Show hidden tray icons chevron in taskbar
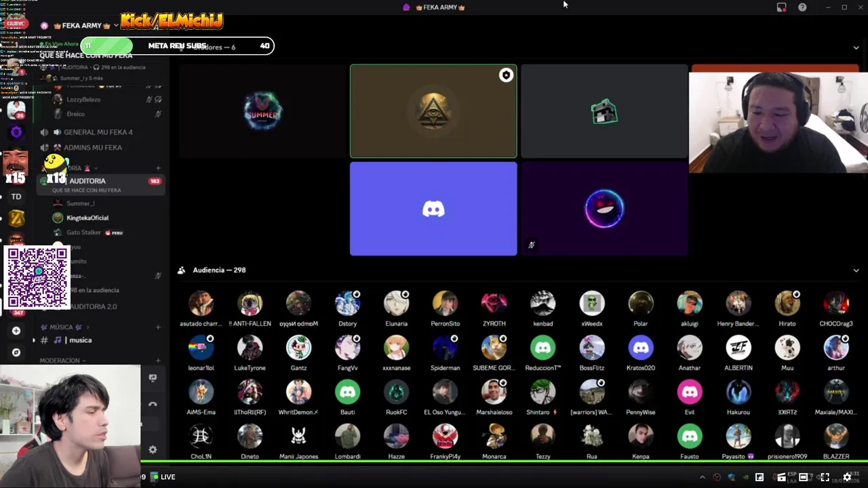 point(702,477)
